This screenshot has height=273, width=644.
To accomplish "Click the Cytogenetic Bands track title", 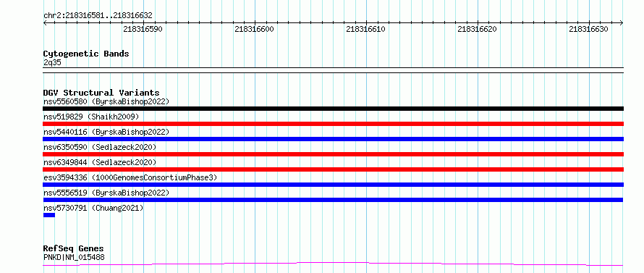I will point(86,54).
